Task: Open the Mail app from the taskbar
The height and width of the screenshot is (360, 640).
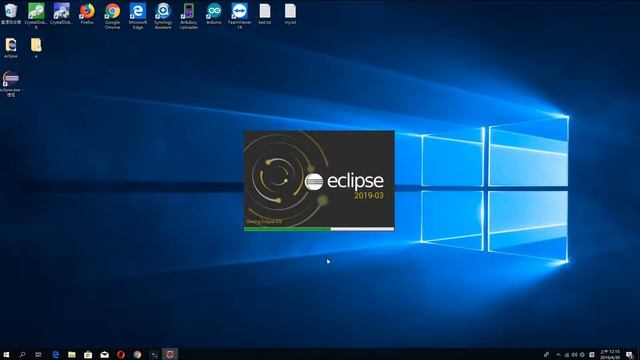Action: pos(104,354)
